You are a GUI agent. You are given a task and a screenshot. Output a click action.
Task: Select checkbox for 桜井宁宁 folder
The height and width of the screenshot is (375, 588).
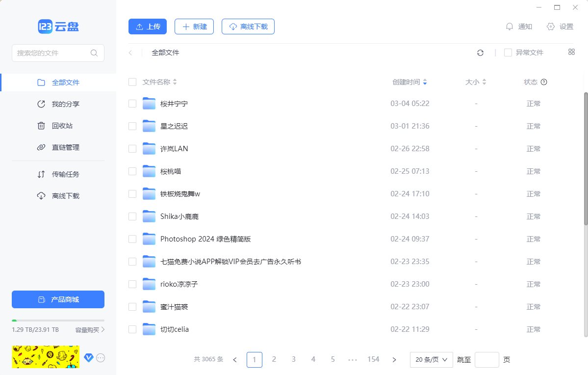[132, 104]
